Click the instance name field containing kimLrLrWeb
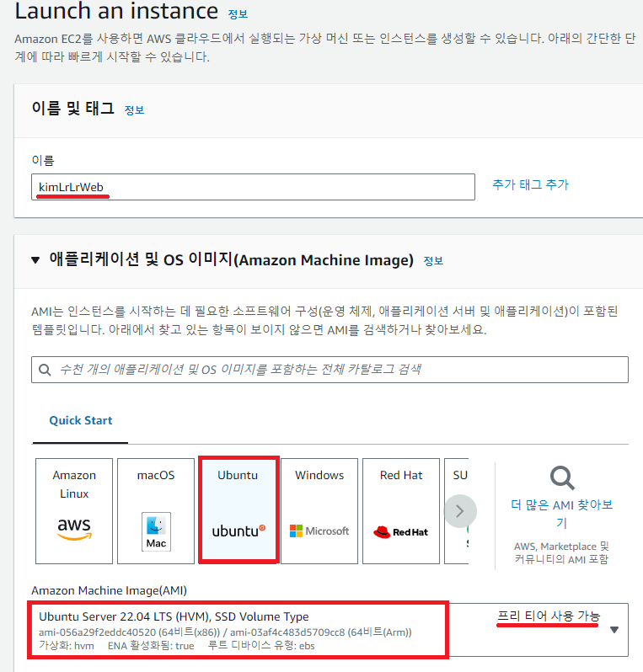The image size is (643, 672). click(x=253, y=187)
